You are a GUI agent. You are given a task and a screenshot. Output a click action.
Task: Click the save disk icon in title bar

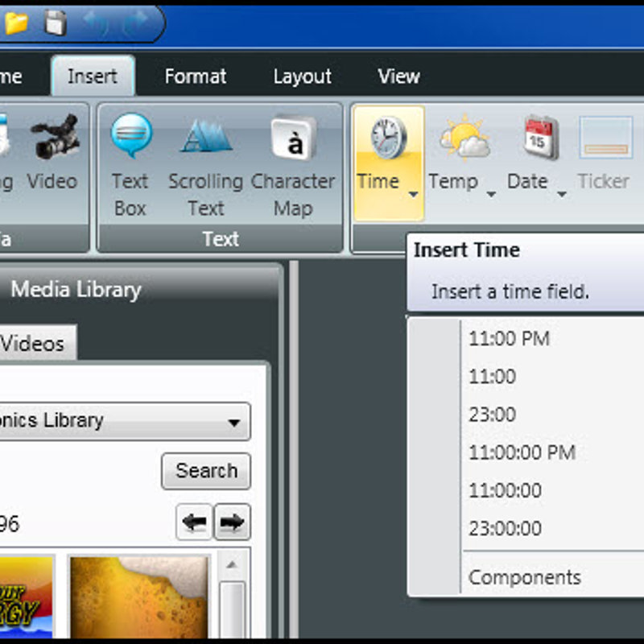(56, 23)
